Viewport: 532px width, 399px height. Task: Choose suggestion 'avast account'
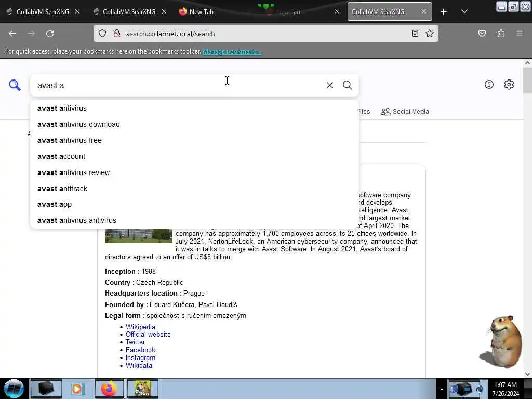tap(194, 156)
